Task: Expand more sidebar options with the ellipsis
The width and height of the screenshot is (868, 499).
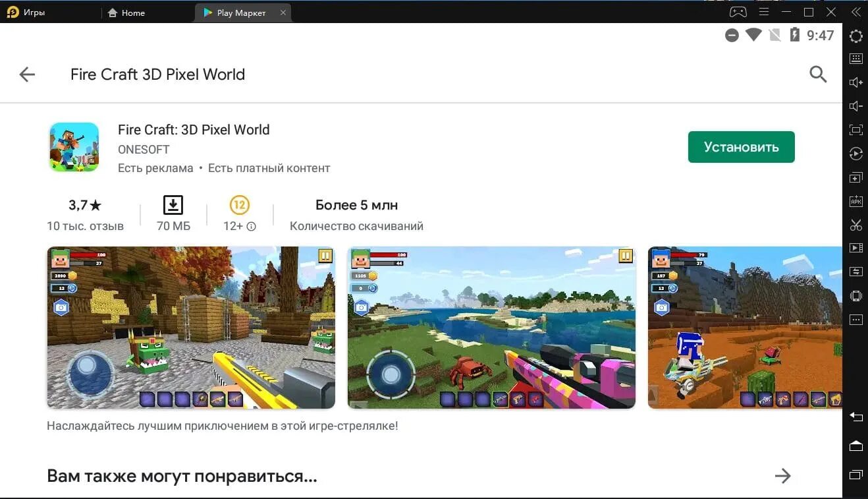Action: (855, 319)
